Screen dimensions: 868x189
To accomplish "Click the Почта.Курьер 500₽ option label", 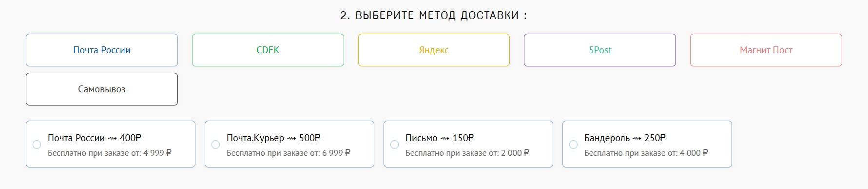I will [273, 138].
